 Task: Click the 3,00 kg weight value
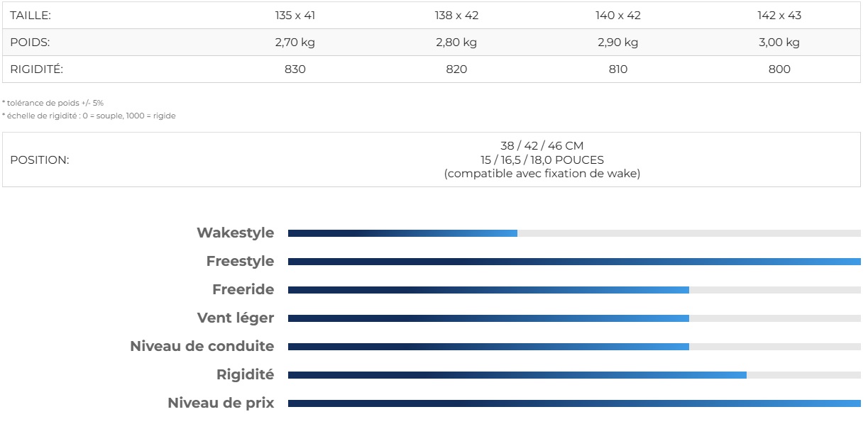[x=779, y=43]
